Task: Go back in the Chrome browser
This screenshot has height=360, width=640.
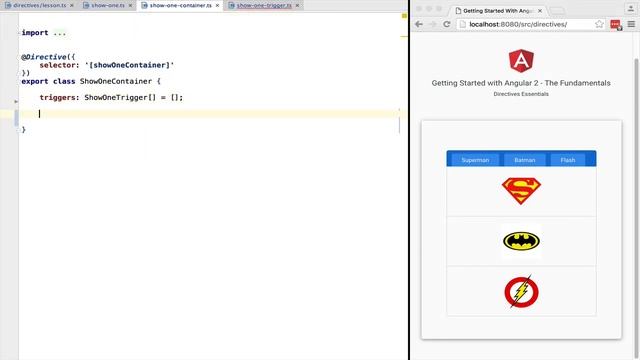Action: tap(419, 24)
